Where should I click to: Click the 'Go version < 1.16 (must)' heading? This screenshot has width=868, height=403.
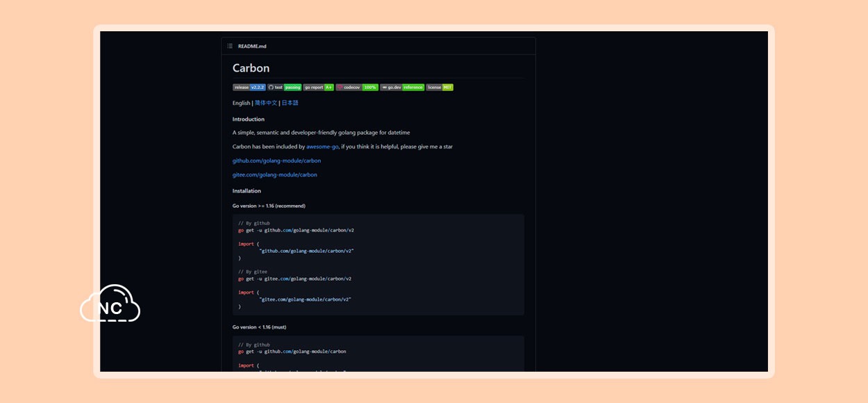coord(259,327)
